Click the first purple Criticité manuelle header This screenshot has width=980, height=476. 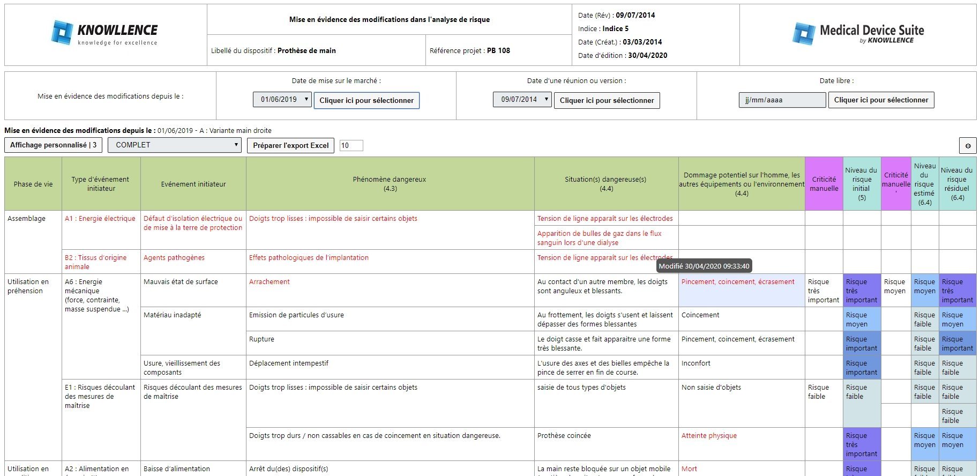click(824, 184)
